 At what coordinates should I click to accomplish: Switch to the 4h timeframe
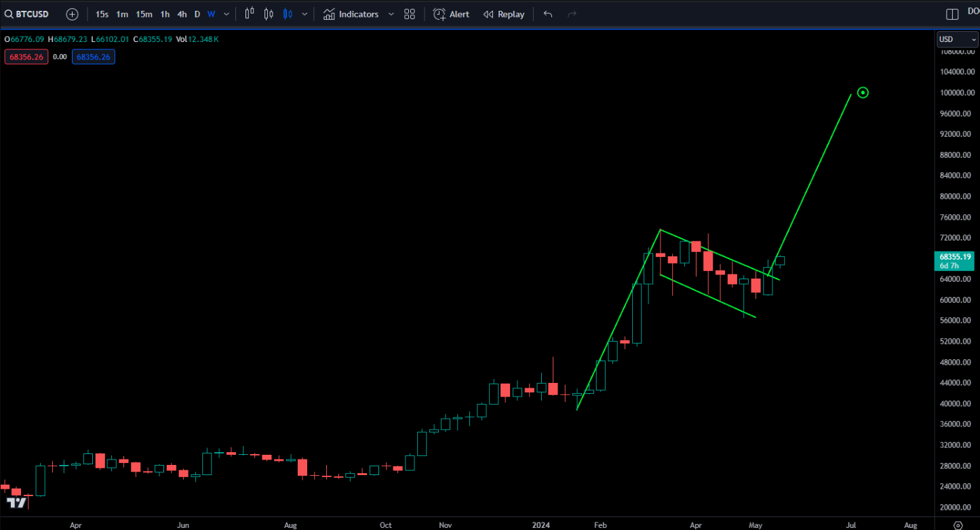(182, 14)
